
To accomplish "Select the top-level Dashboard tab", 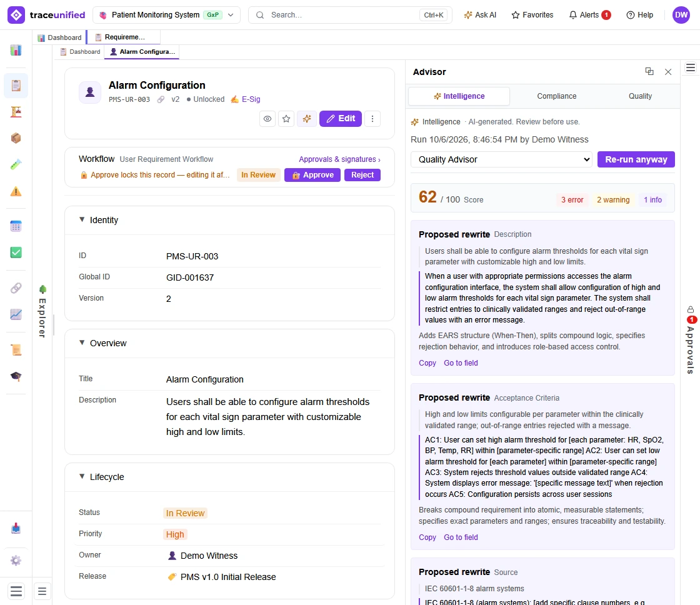I will [x=59, y=37].
